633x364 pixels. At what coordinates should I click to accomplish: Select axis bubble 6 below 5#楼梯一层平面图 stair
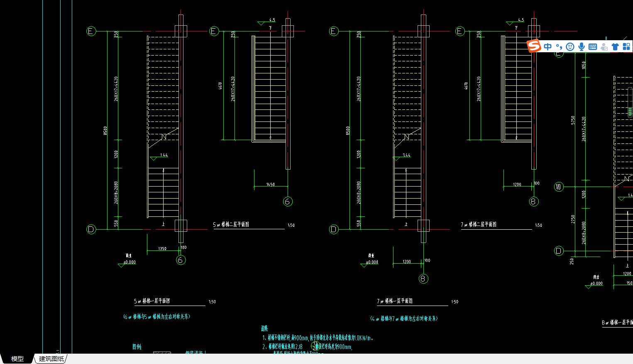point(181,260)
